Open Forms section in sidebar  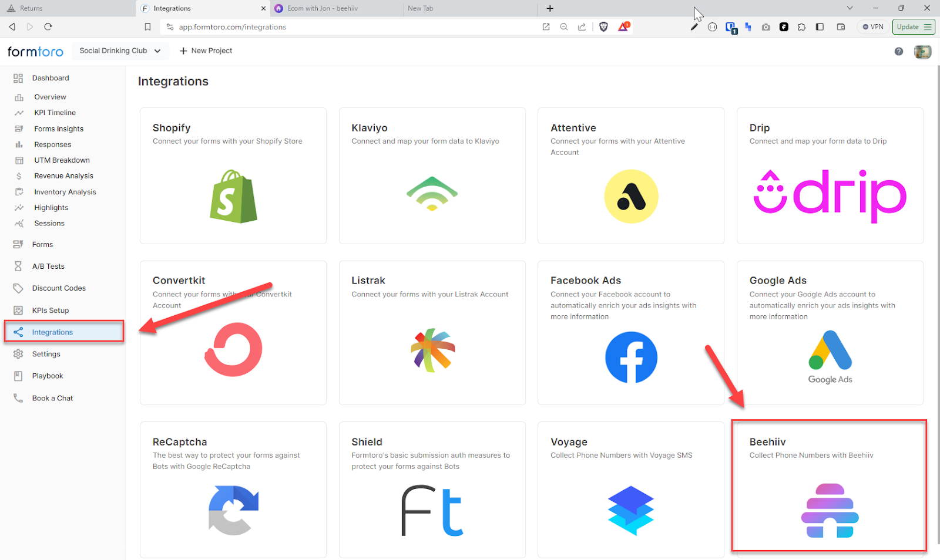pyautogui.click(x=42, y=245)
